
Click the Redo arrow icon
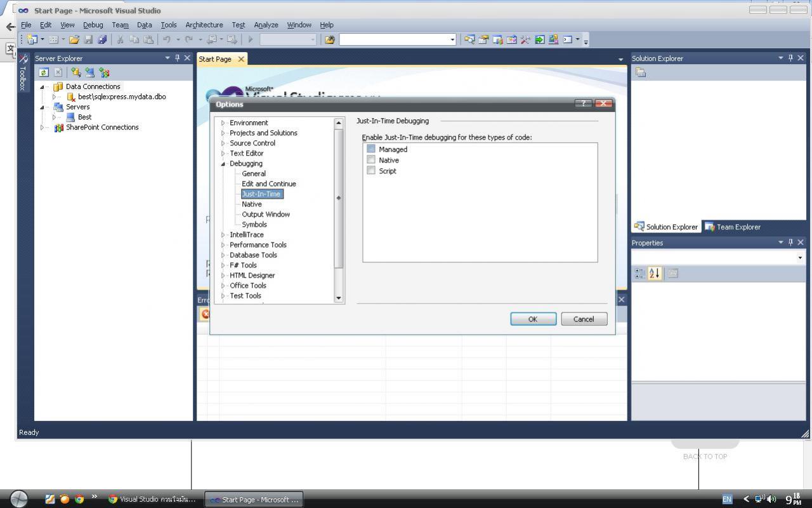(x=188, y=39)
